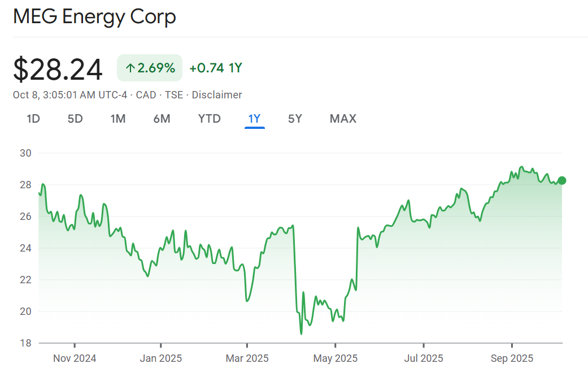
Task: Open the 6M time range
Action: coord(162,119)
